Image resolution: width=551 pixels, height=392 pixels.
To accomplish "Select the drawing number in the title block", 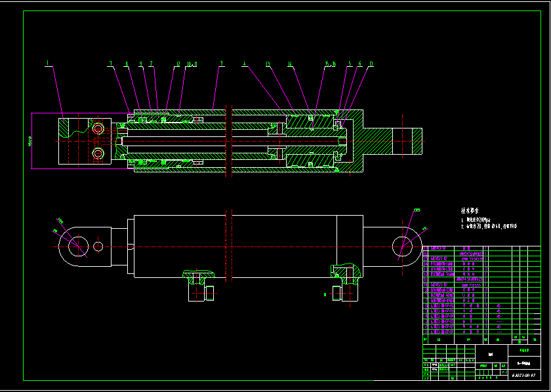I will (523, 376).
